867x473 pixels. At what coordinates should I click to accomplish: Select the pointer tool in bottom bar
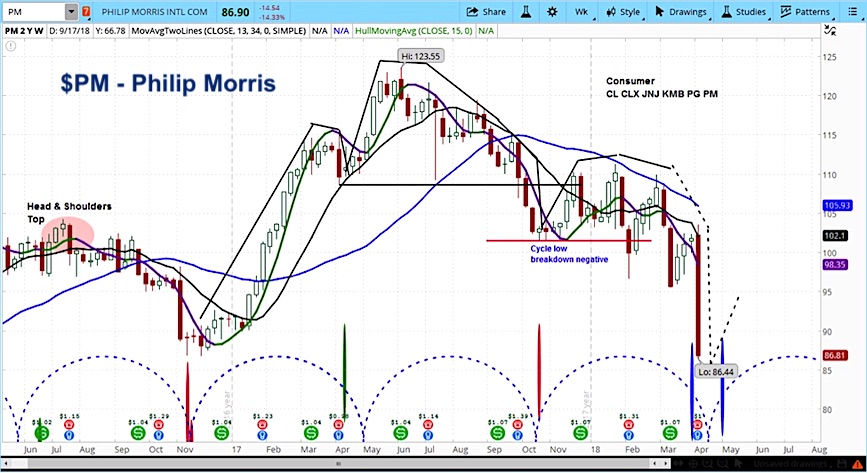tap(740, 464)
